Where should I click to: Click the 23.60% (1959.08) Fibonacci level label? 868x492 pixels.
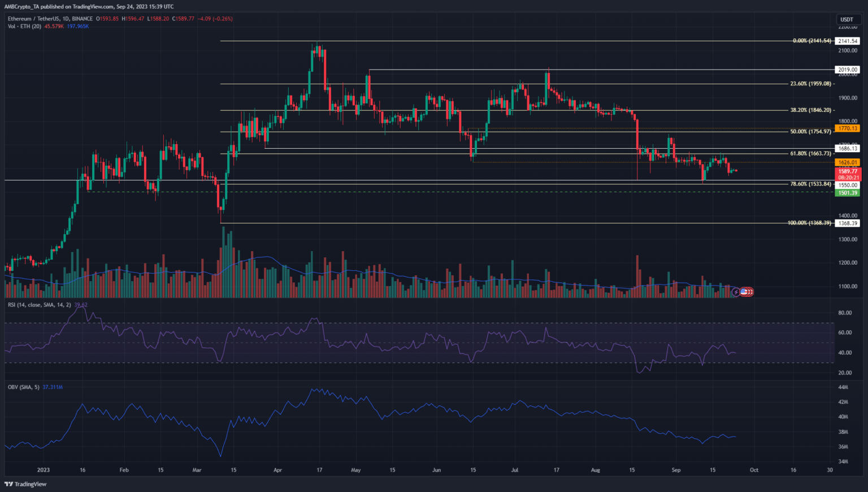coord(810,84)
